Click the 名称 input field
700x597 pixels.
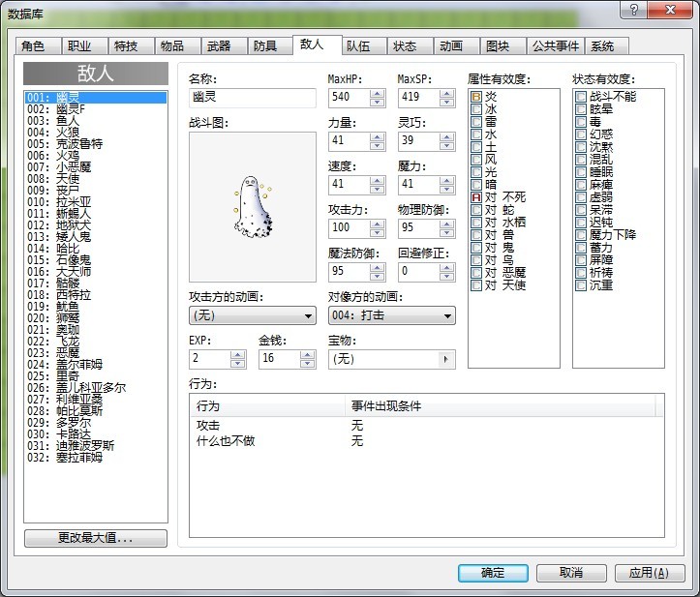pos(253,98)
